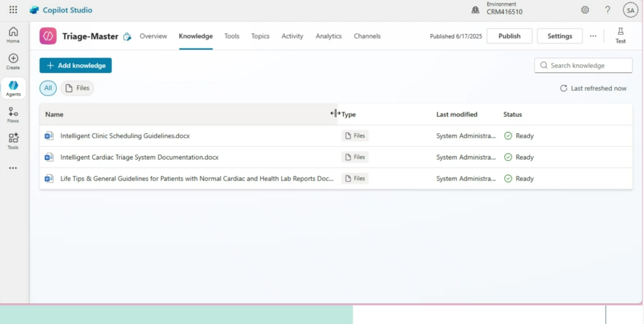Click Files type tag for Cardiac Triage row
Image resolution: width=644 pixels, height=324 pixels.
pos(355,157)
